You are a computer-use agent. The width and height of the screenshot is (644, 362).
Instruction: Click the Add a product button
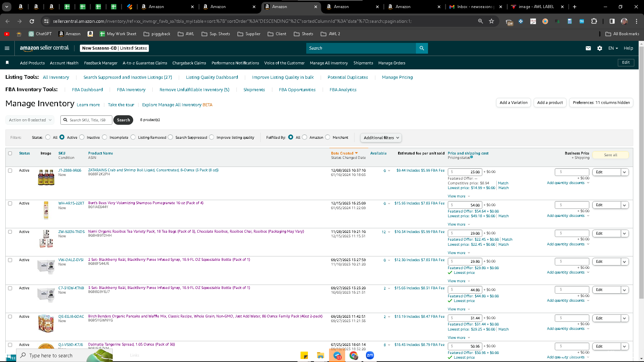pos(550,103)
